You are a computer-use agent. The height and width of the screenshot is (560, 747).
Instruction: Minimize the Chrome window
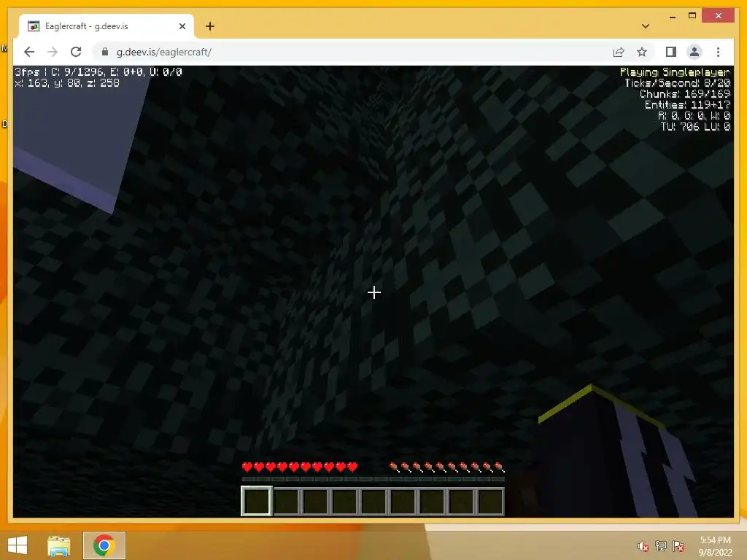click(672, 16)
